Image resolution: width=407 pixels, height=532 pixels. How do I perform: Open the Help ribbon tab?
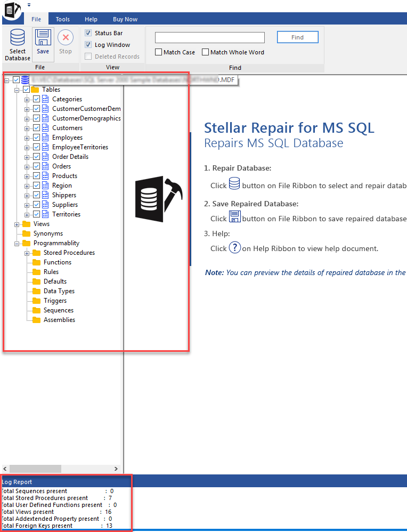tap(91, 19)
